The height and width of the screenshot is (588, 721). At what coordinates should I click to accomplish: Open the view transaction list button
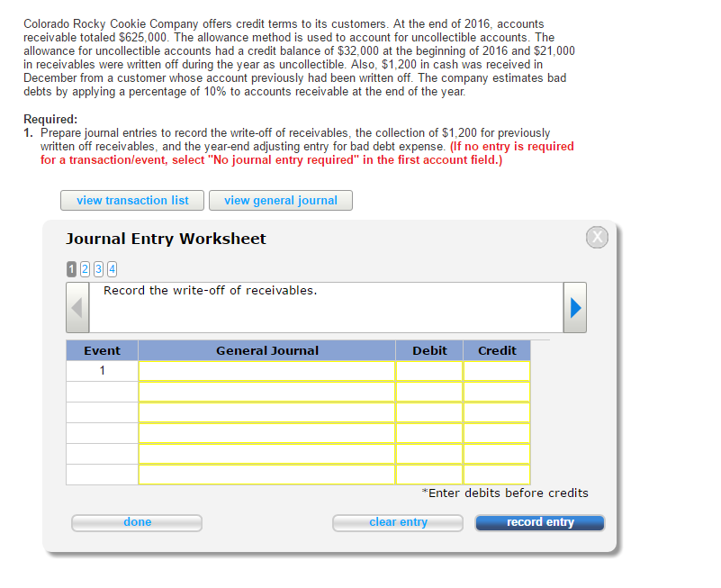pyautogui.click(x=132, y=201)
